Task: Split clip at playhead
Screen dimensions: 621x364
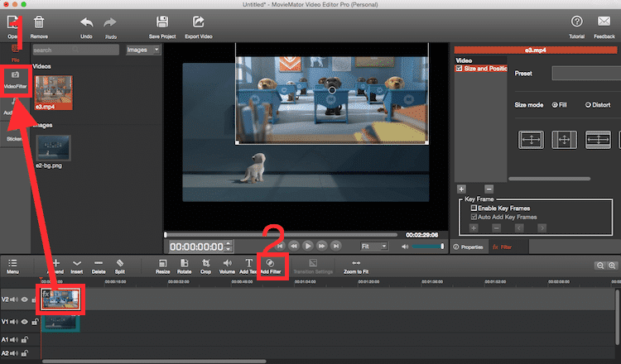Action: [119, 266]
